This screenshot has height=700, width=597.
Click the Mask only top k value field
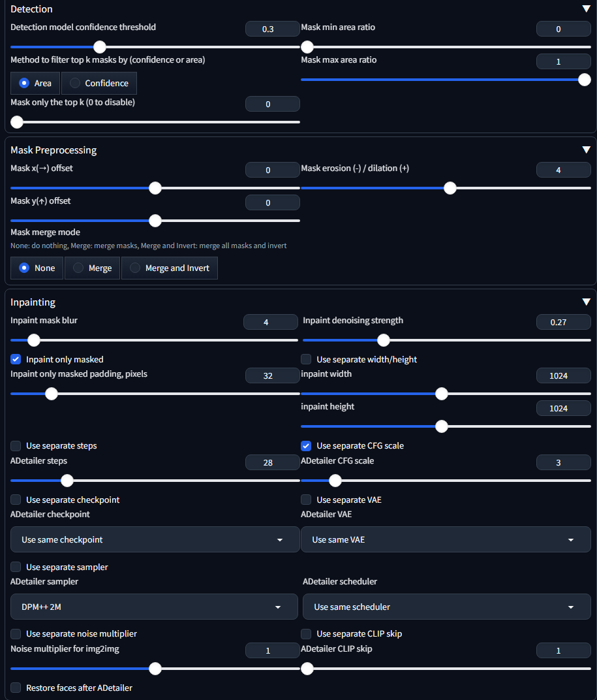point(272,104)
